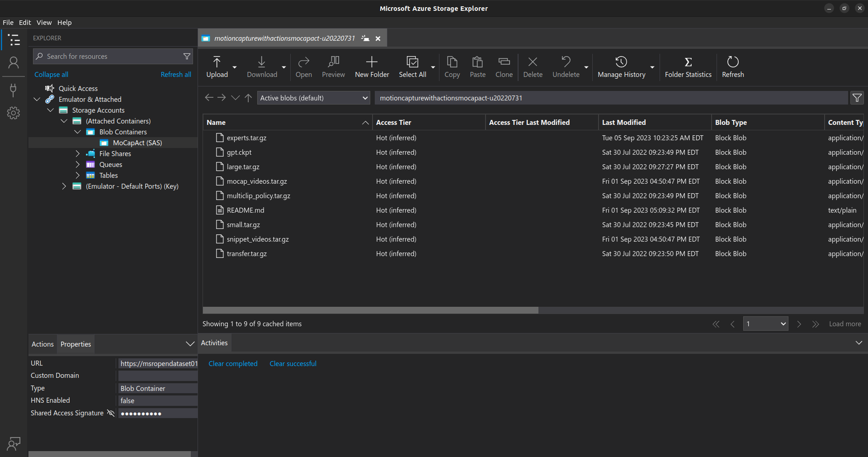Click the container path address field
This screenshot has width=868, height=457.
[611, 98]
